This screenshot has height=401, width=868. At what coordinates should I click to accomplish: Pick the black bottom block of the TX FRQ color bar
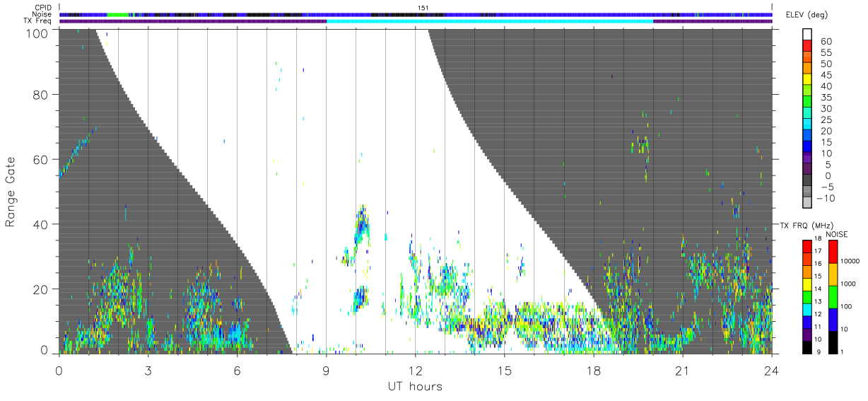click(807, 347)
